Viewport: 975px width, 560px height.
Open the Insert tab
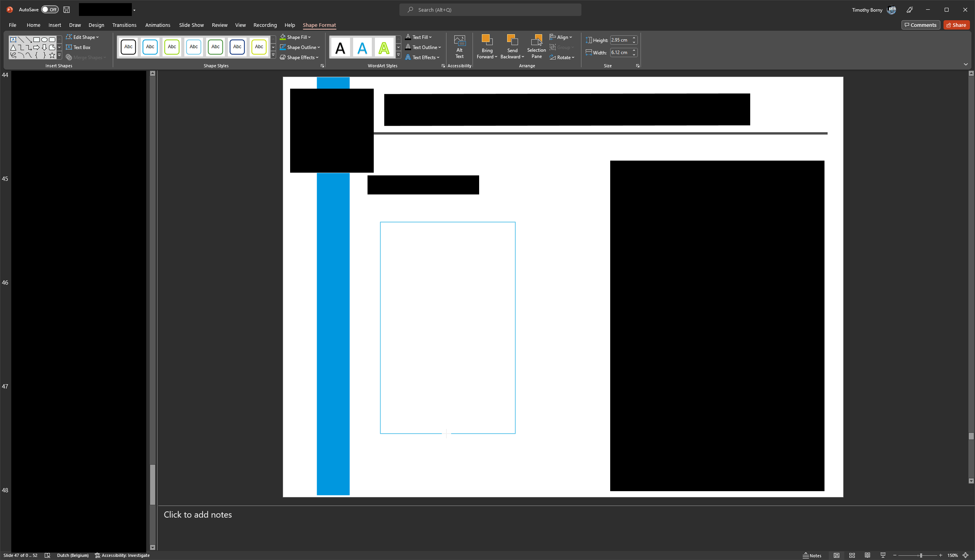(54, 25)
